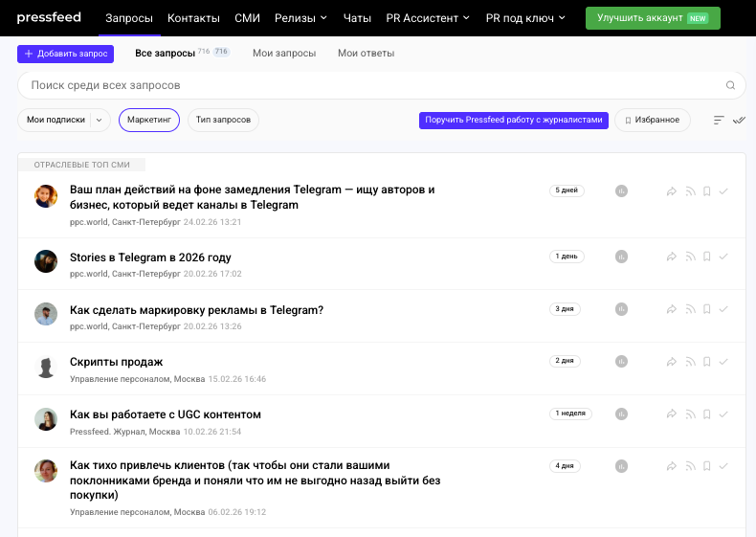This screenshot has height=537, width=756.
Task: Open the Тип запросов filter
Action: click(223, 120)
